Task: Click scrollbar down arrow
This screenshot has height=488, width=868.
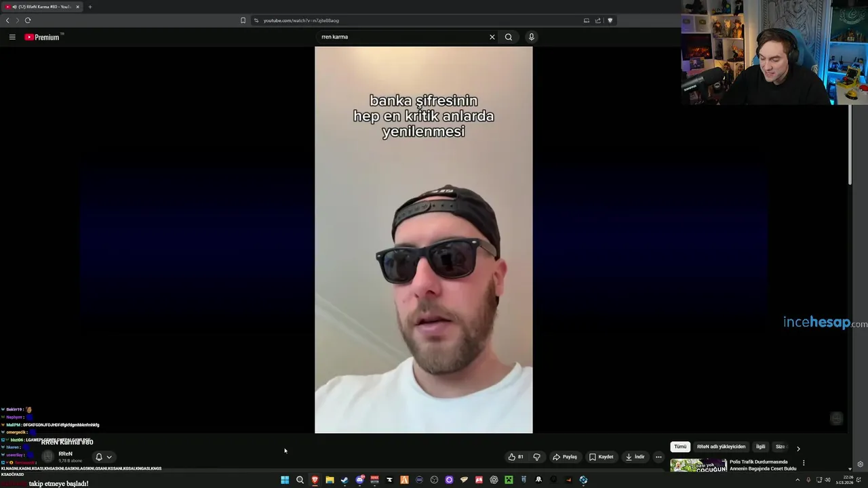Action: (850, 468)
